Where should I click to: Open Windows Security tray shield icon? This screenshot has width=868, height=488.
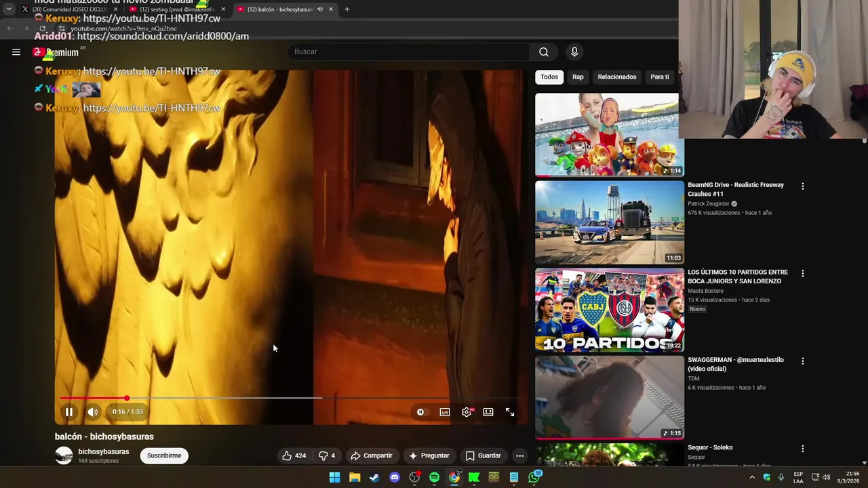767,477
